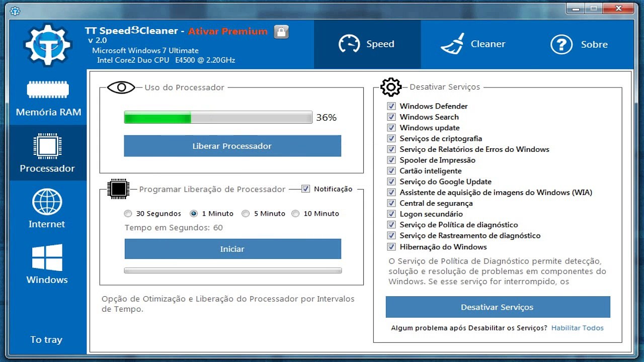This screenshot has width=644, height=362.
Task: Toggle the Cartão inteligente checkbox
Action: coord(391,171)
